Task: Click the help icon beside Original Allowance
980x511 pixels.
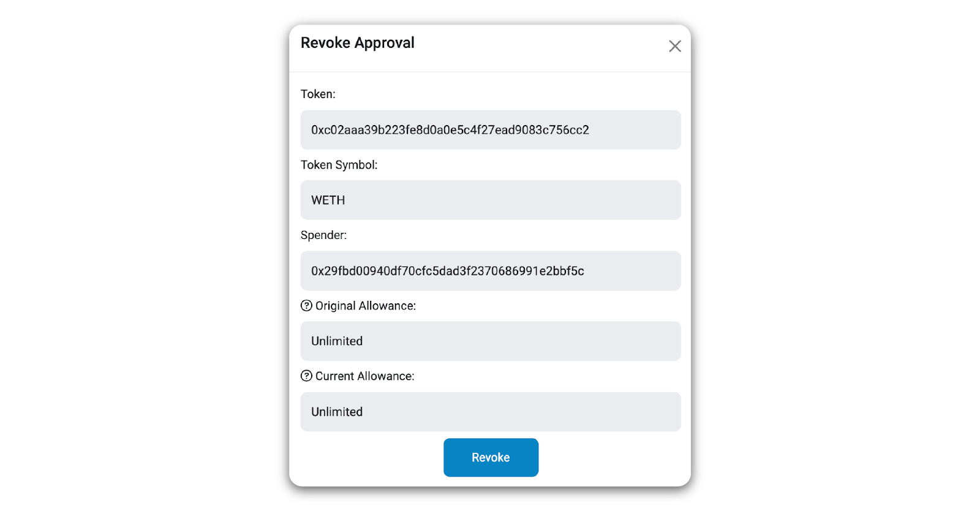Action: (306, 306)
